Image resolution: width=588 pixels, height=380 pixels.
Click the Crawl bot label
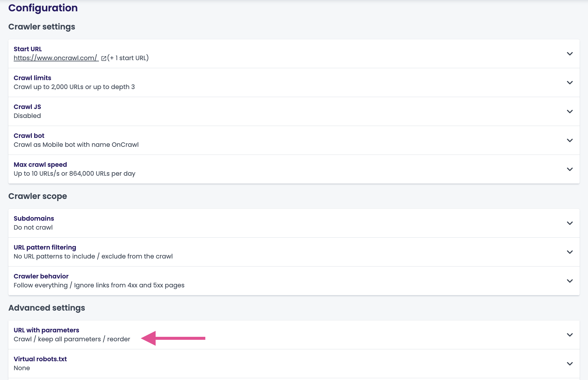(29, 136)
